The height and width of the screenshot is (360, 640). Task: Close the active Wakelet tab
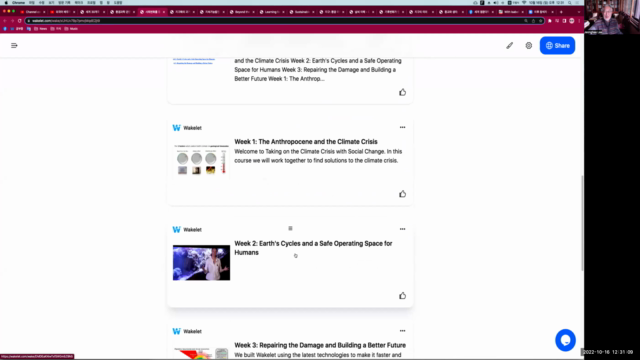point(164,12)
